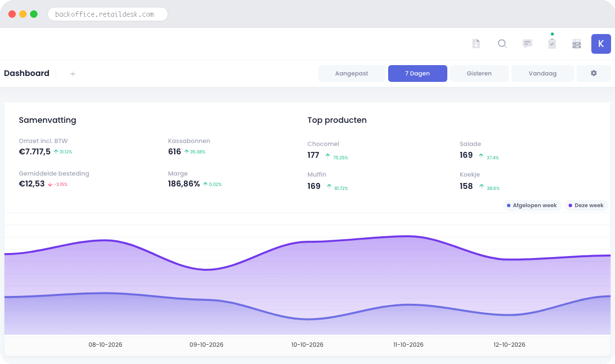Click the browser address bar
Screen dimensions: 615x364
click(108, 14)
